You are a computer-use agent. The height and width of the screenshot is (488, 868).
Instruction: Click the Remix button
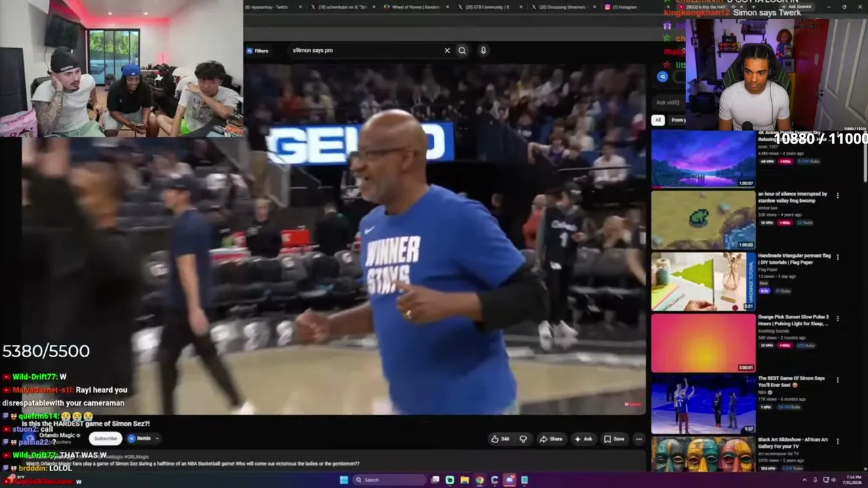139,439
